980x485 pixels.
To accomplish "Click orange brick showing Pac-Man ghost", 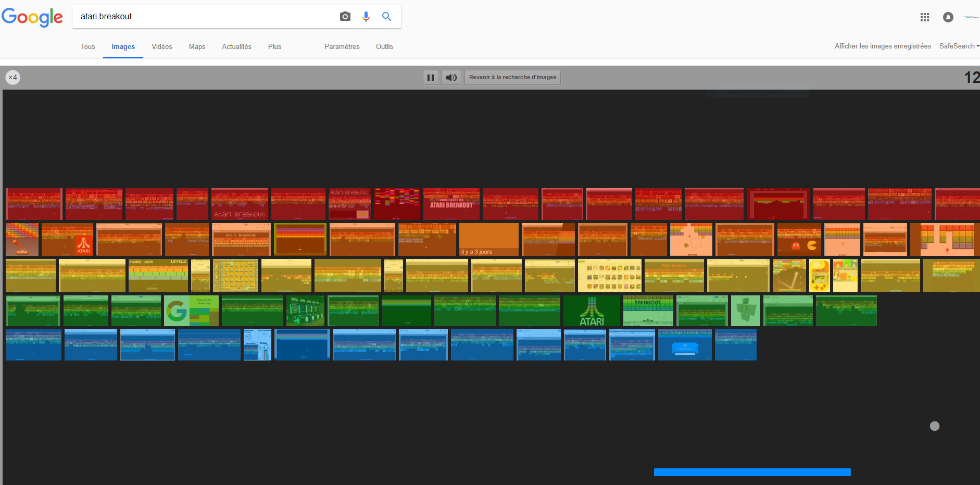I will (x=799, y=239).
